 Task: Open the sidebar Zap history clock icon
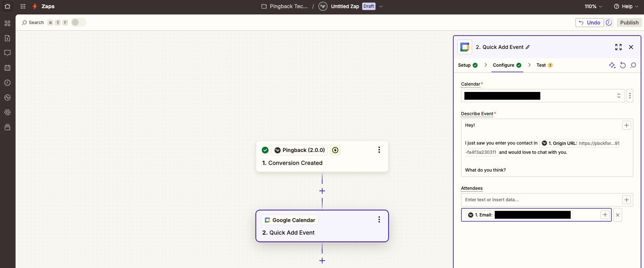[7, 83]
